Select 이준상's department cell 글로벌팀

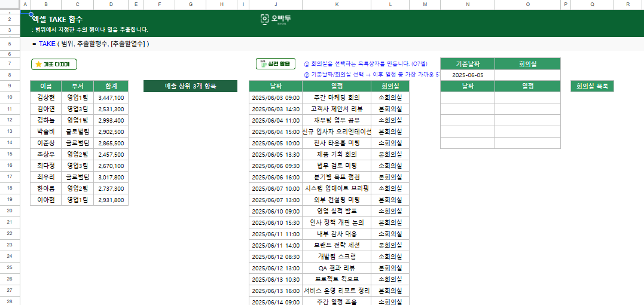click(x=78, y=144)
